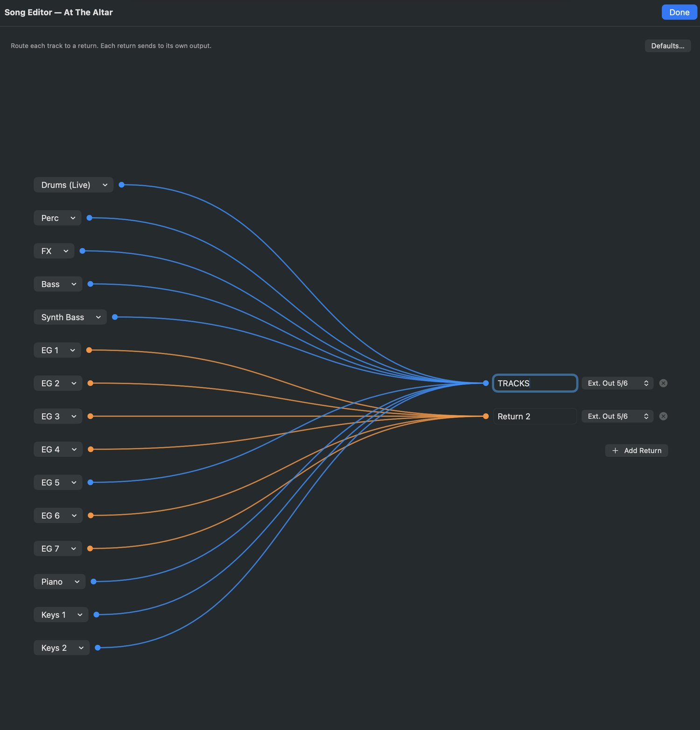Image resolution: width=700 pixels, height=730 pixels.
Task: Select the blue input node of TRACKS return
Action: 486,383
